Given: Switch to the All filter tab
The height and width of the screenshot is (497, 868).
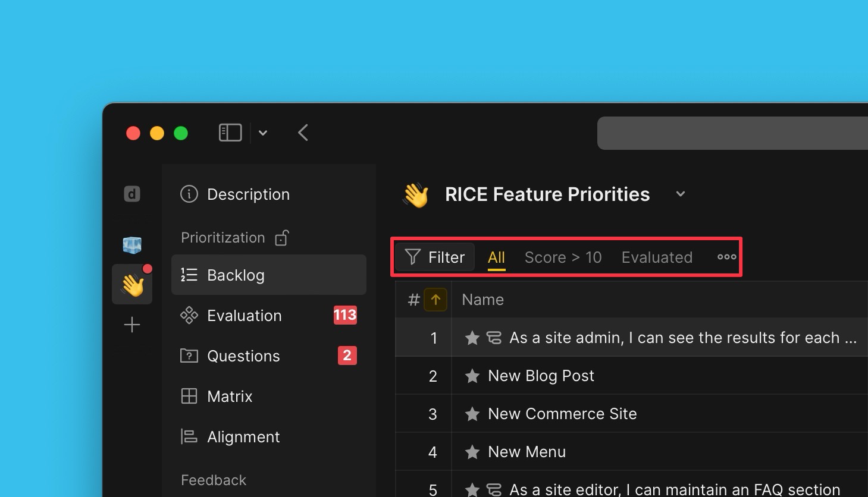Looking at the screenshot, I should point(496,257).
